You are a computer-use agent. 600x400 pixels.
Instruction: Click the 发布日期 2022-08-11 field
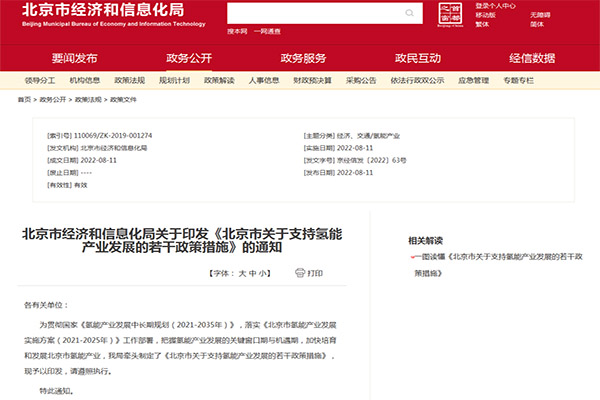click(x=338, y=173)
